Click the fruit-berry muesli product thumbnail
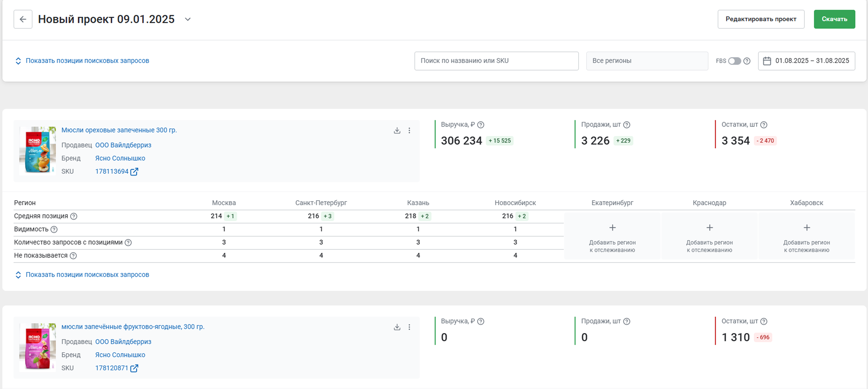The image size is (868, 389). coord(37,347)
